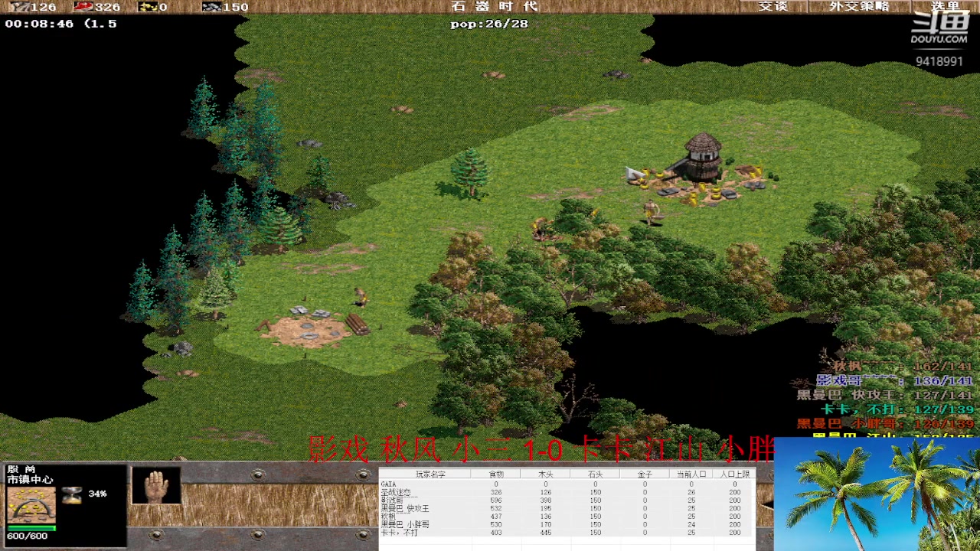Image resolution: width=980 pixels, height=551 pixels.
Task: Click the palm tree video thumbnail
Action: [877, 494]
